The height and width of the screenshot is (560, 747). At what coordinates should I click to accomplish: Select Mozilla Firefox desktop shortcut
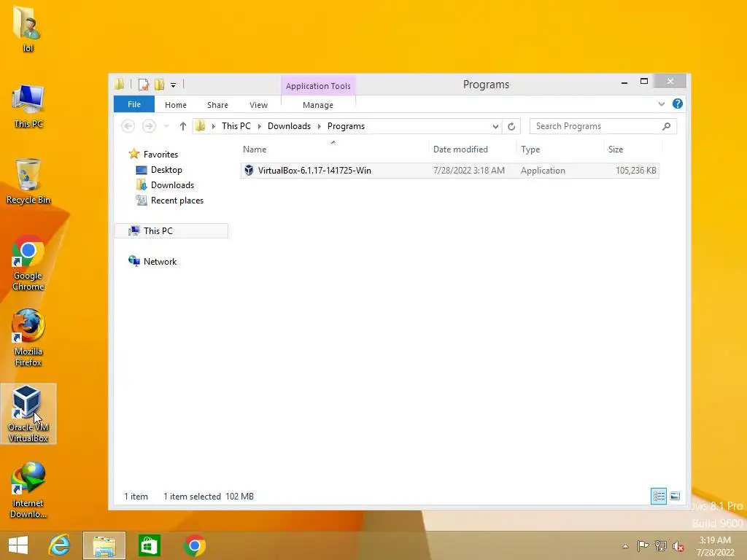coord(28,338)
